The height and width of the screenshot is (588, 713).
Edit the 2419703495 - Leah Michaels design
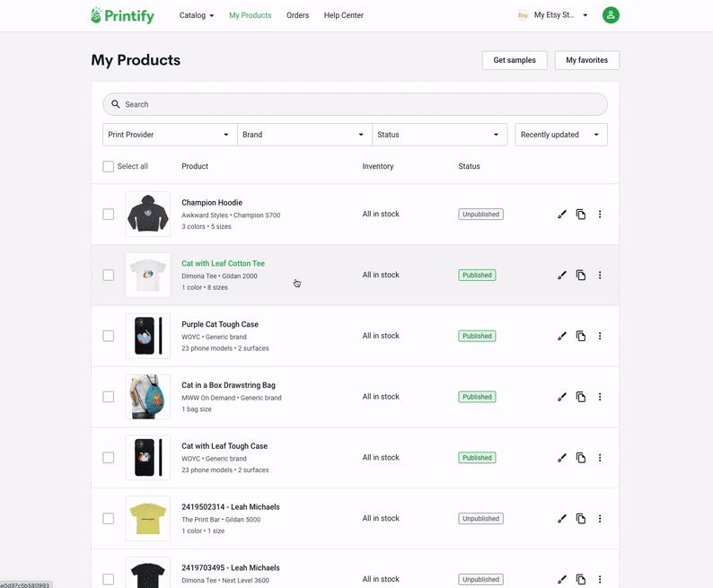click(562, 579)
